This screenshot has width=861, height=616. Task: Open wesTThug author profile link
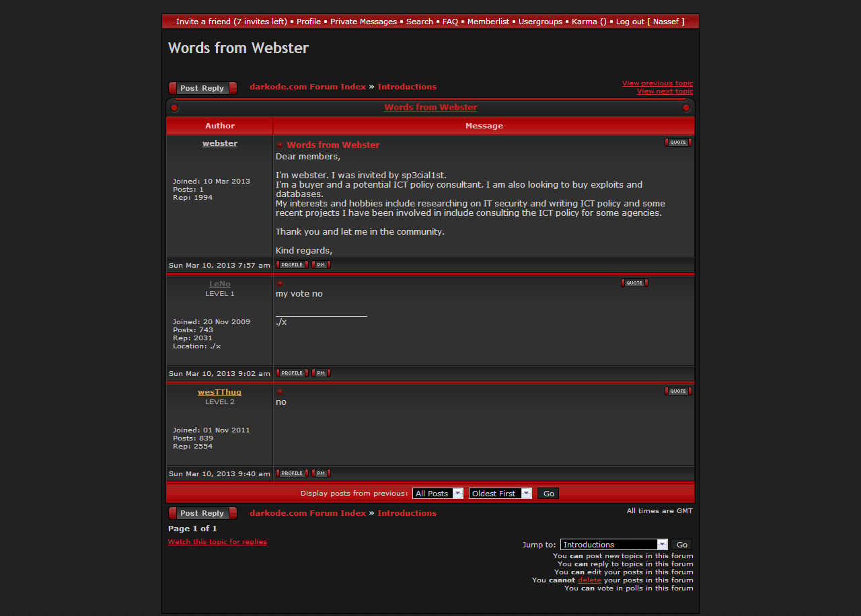(x=219, y=392)
